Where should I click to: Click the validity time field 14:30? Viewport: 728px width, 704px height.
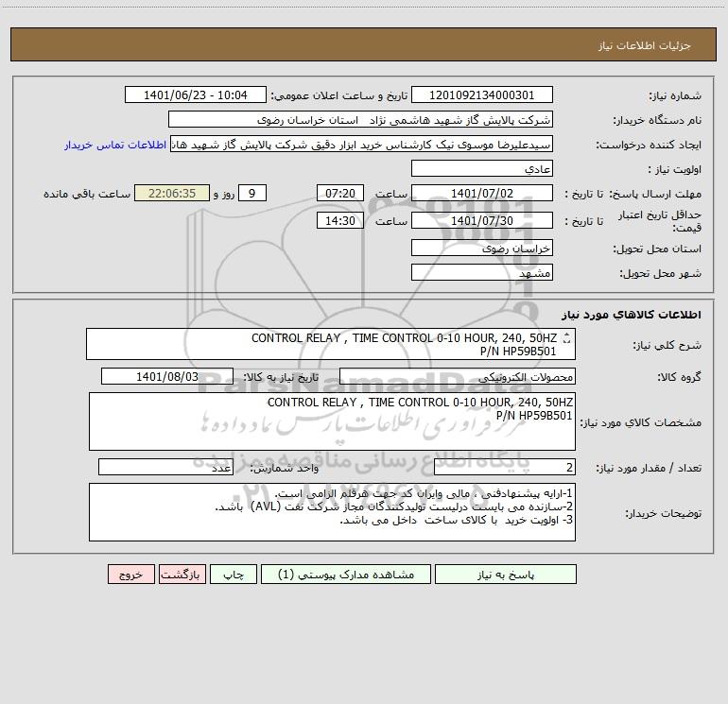pyautogui.click(x=339, y=220)
